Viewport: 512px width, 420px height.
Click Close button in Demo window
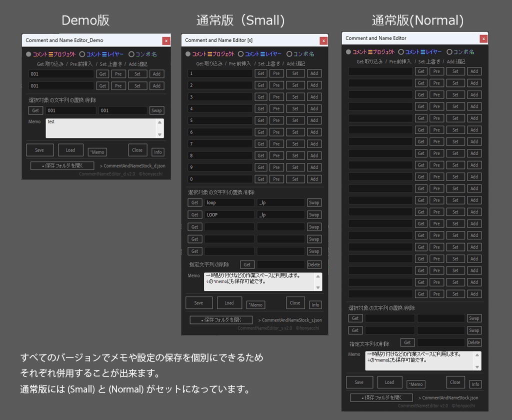coord(137,150)
